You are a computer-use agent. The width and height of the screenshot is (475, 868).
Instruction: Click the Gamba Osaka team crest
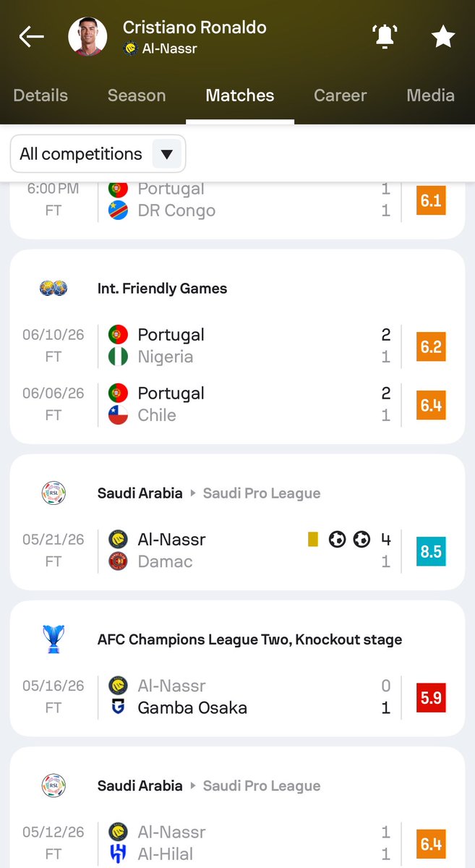click(118, 707)
